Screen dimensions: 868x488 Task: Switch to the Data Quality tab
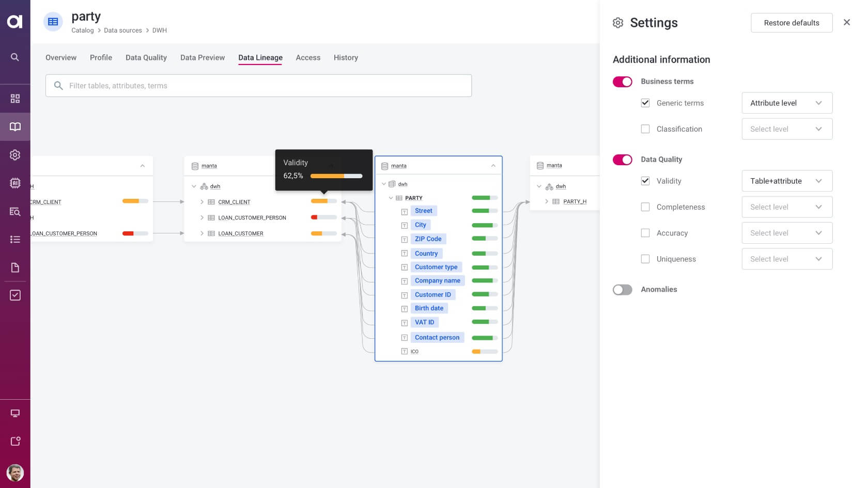[x=146, y=57]
